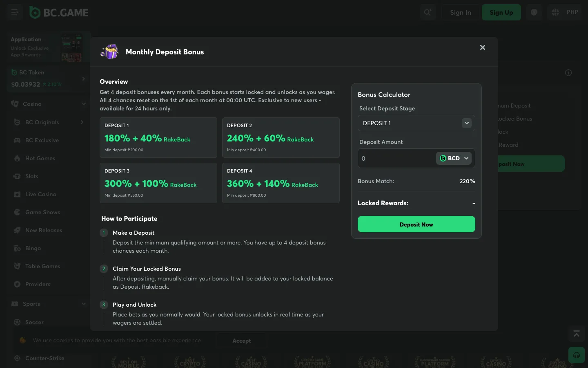The image size is (588, 368).
Task: Click the Casino section icon
Action: (15, 104)
